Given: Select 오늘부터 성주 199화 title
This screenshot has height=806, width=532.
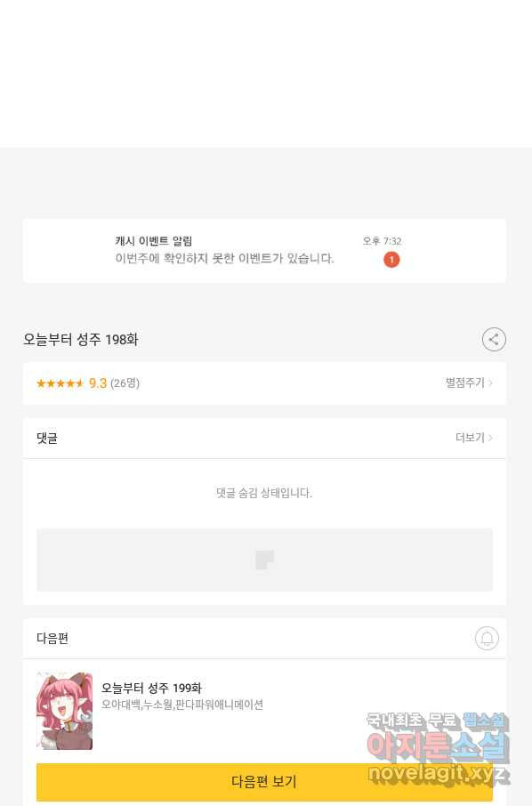Looking at the screenshot, I should 151,688.
